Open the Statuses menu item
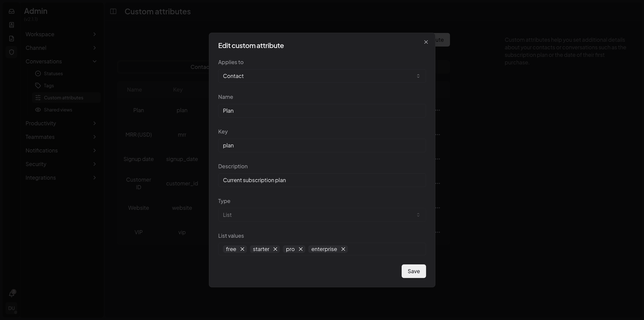Screen dimensions: 644x320 [53, 73]
